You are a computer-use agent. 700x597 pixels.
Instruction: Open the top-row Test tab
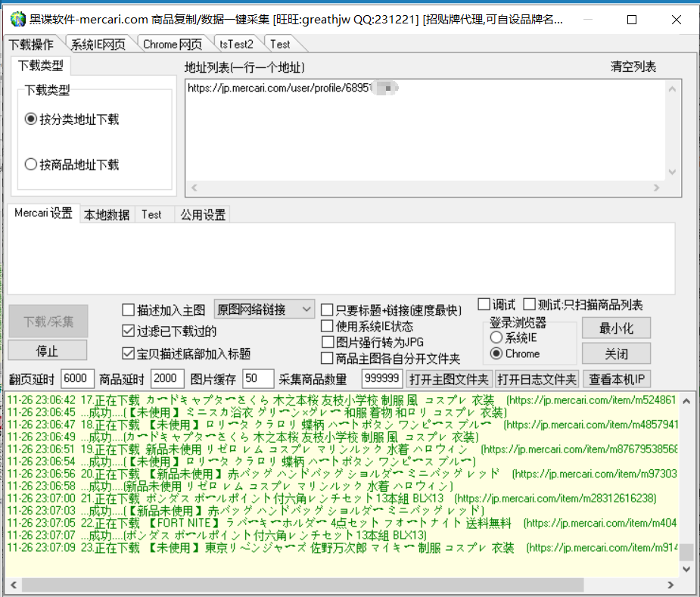pos(280,44)
